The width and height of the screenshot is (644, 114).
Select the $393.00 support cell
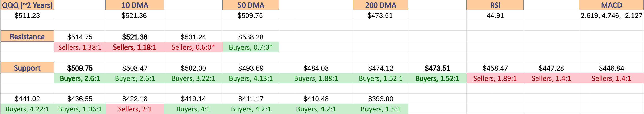[381, 99]
